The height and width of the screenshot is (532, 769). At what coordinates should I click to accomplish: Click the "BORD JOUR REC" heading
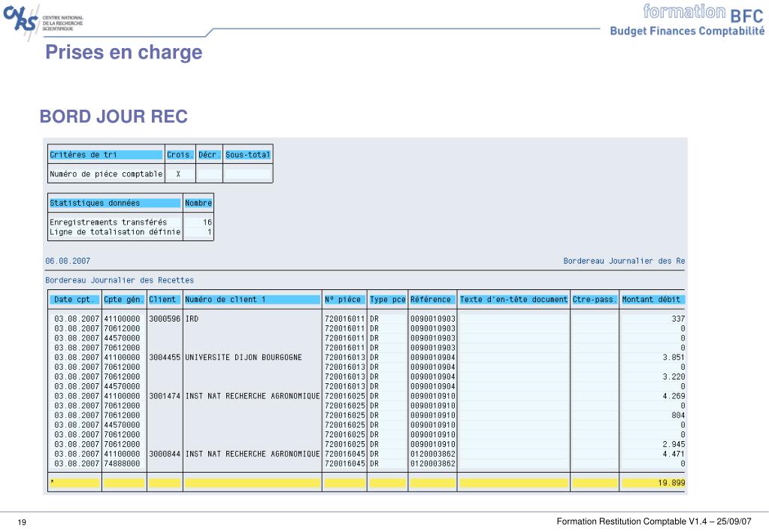tap(114, 116)
